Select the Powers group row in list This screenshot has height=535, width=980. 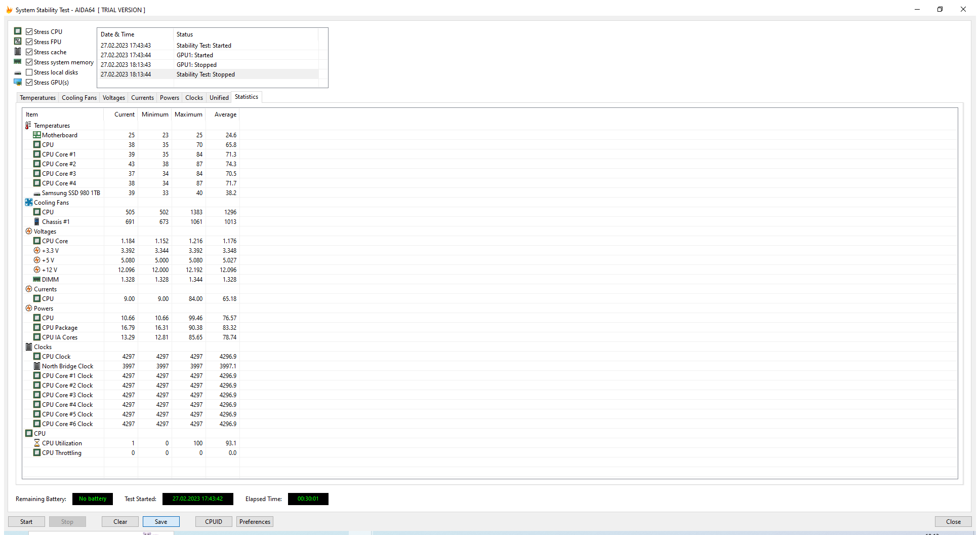point(43,308)
